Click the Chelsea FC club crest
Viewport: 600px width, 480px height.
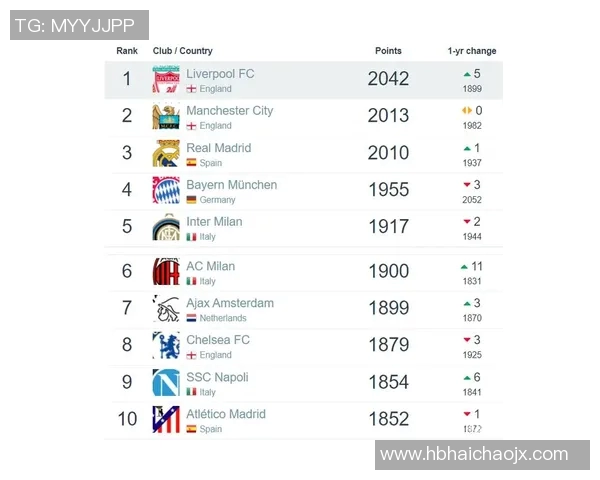tap(166, 346)
